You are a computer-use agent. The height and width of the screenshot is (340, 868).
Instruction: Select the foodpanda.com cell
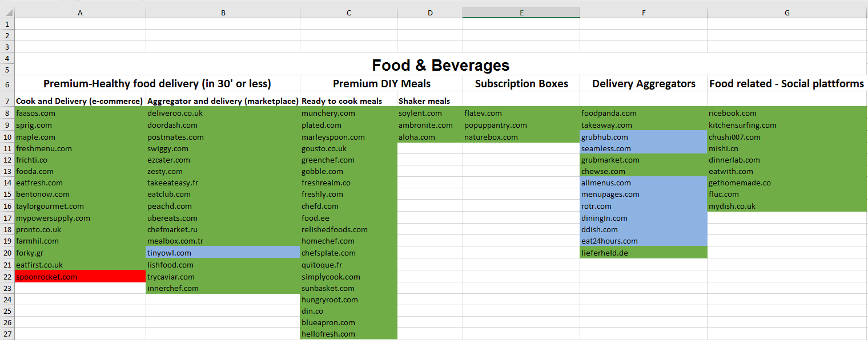click(x=644, y=113)
